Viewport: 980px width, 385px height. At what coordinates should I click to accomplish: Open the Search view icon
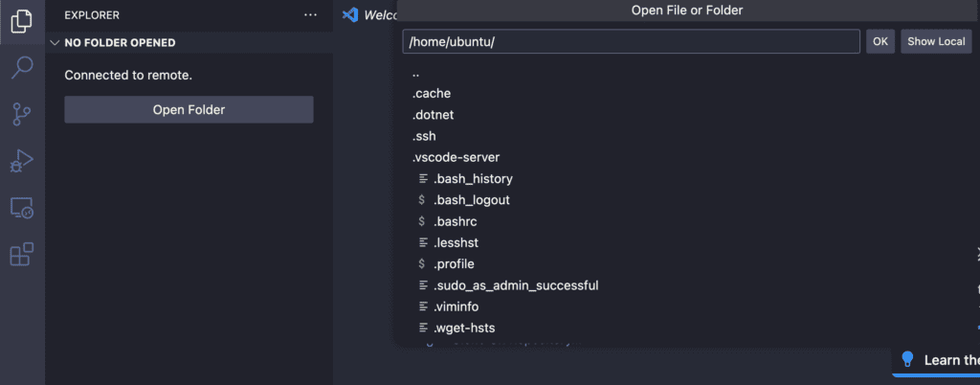coord(22,67)
